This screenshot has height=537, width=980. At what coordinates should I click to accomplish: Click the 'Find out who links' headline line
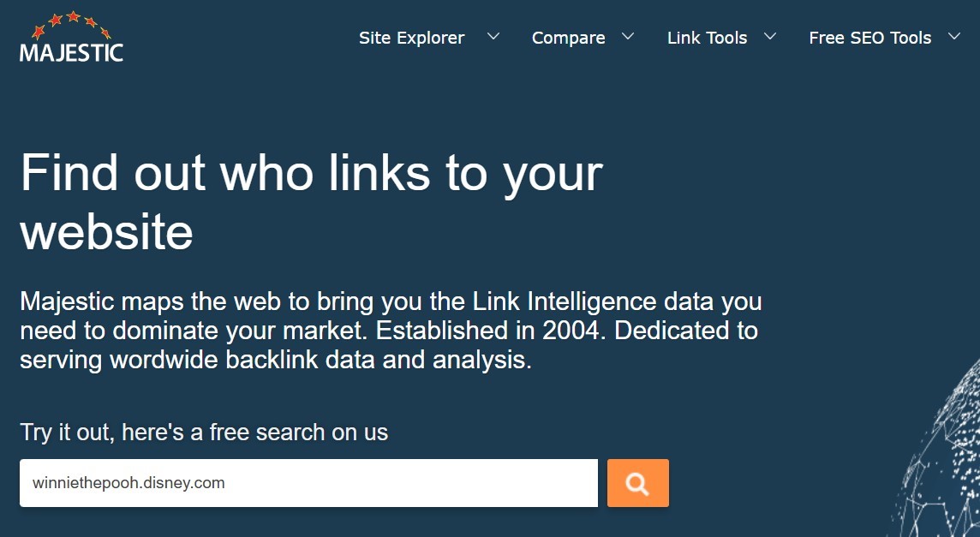pos(311,175)
